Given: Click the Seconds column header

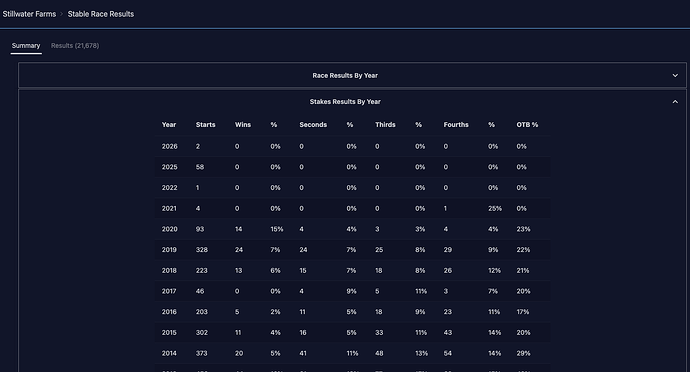Looking at the screenshot, I should point(313,125).
